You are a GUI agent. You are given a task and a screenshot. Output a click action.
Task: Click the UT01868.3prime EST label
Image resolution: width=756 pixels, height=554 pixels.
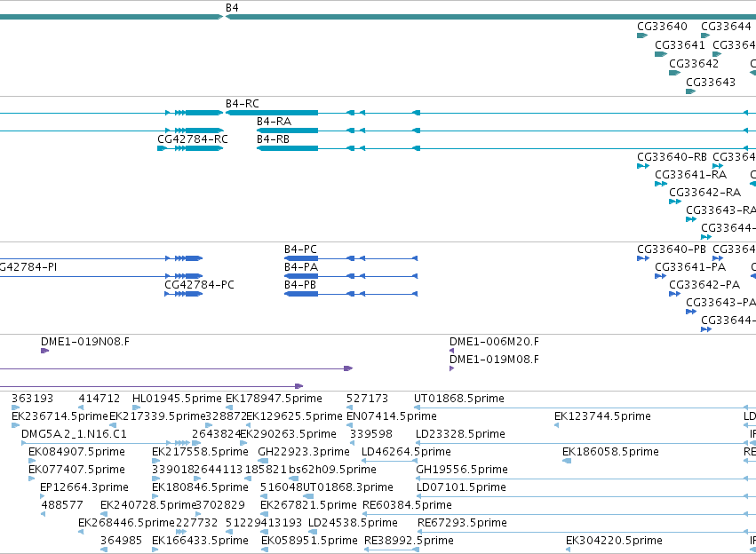[348, 488]
